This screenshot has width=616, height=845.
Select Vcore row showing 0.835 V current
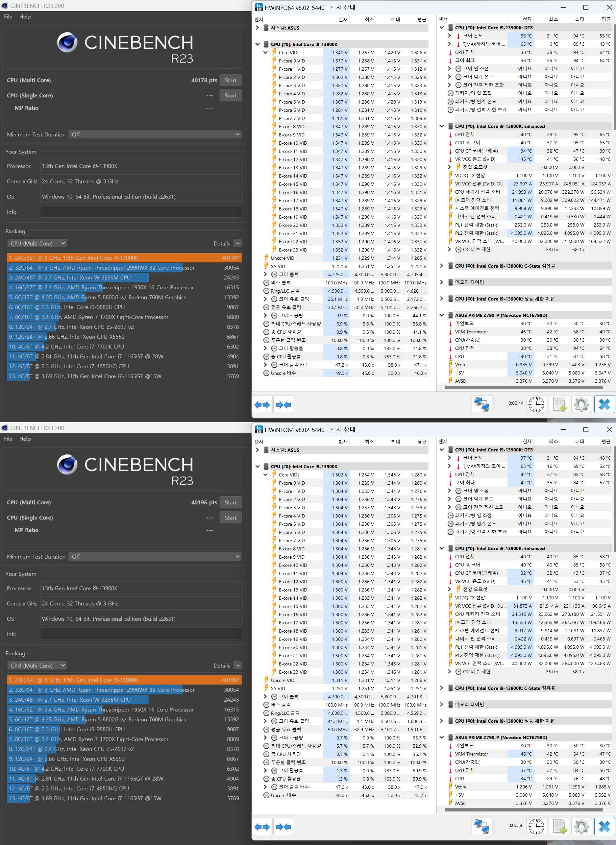pos(530,365)
